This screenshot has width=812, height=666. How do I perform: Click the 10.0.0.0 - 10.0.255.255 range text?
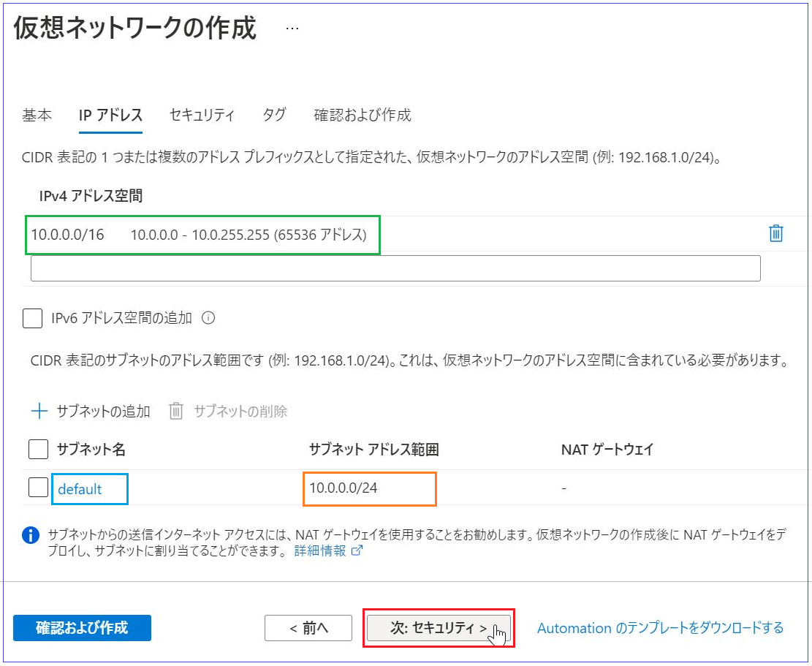pyautogui.click(x=248, y=235)
